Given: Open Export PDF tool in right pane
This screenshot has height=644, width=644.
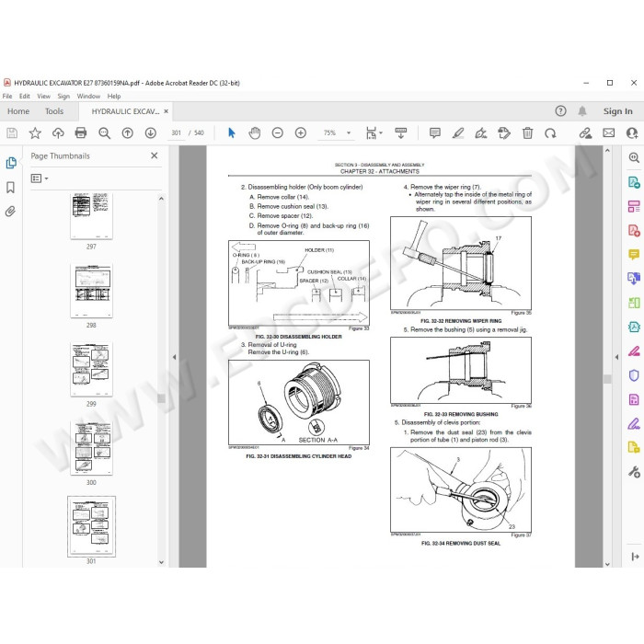Looking at the screenshot, I should 634,181.
